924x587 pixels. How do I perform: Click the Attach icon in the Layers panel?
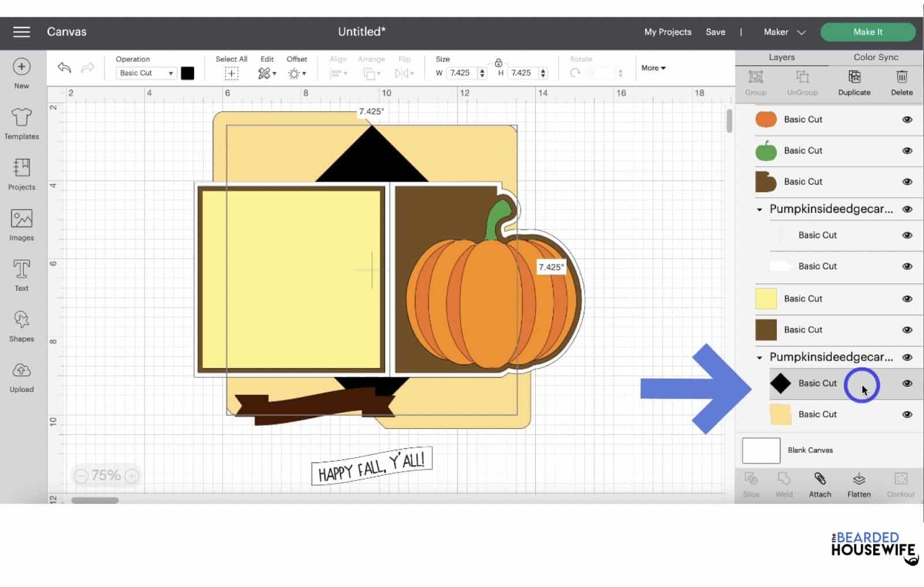tap(819, 485)
